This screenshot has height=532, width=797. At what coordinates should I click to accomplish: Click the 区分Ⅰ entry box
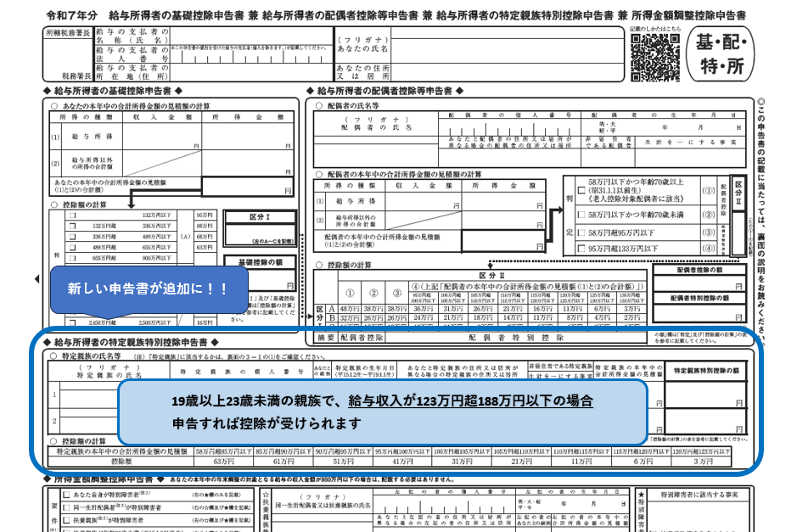(x=261, y=233)
